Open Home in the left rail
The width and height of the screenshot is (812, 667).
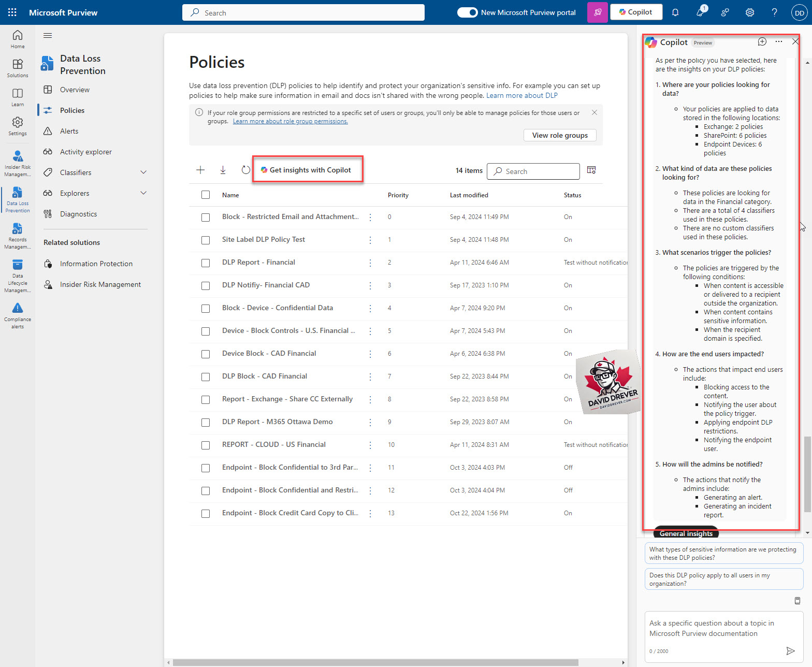[x=18, y=39]
